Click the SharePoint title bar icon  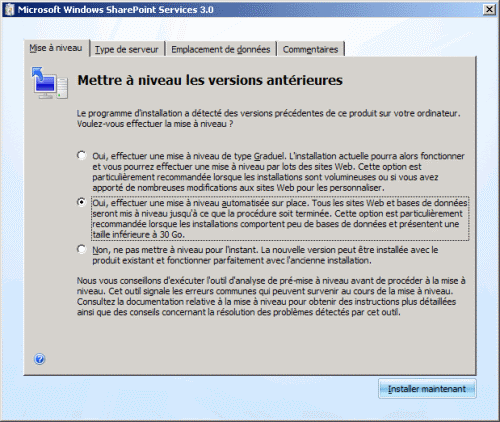pos(9,9)
